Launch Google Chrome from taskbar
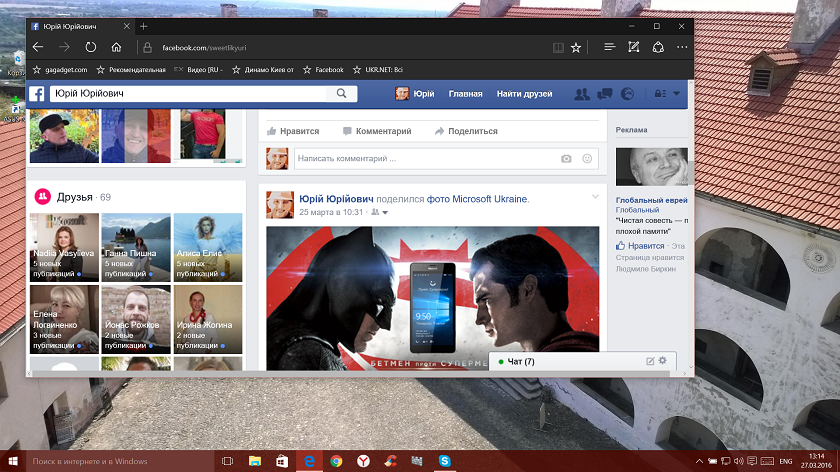Viewport: 840px width, 472px height. click(336, 461)
